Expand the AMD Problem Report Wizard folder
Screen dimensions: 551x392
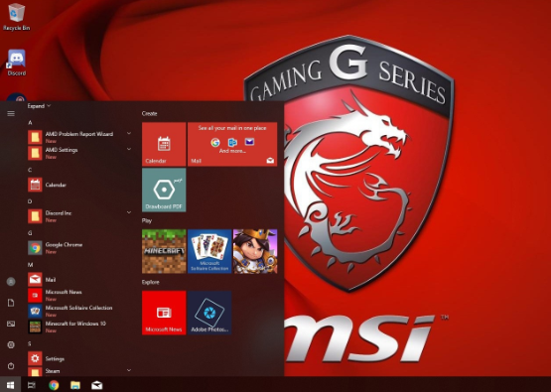(x=129, y=133)
